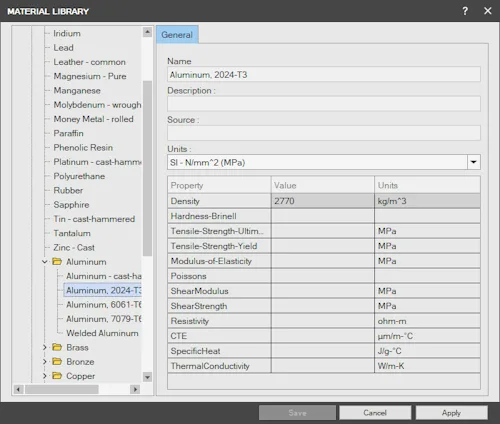Click the Source input field
Screen dimensions: 500x424
coord(324,133)
